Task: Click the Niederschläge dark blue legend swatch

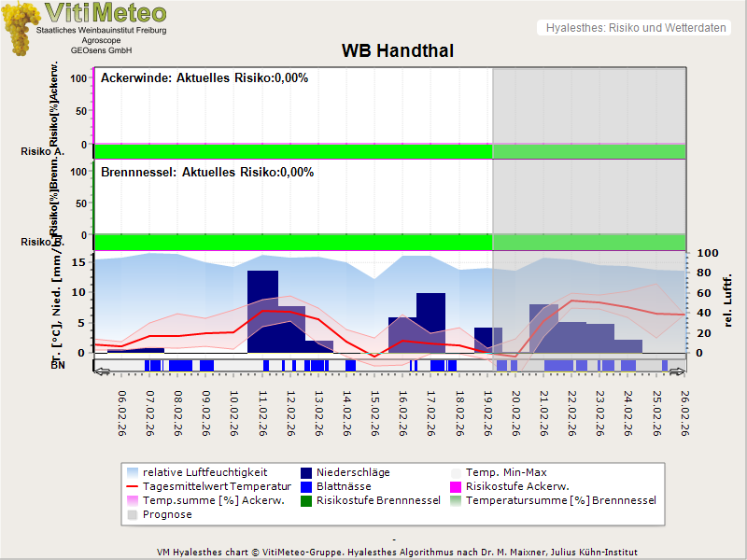Action: tap(306, 472)
